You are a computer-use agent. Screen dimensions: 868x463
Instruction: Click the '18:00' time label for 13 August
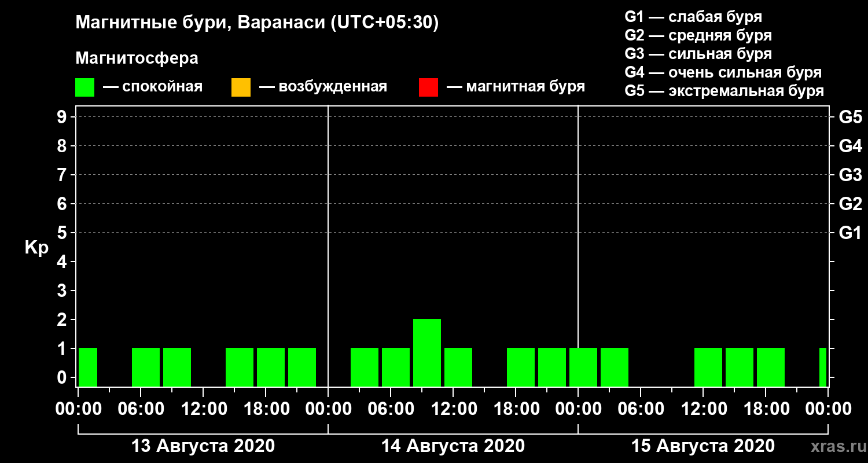pos(266,409)
